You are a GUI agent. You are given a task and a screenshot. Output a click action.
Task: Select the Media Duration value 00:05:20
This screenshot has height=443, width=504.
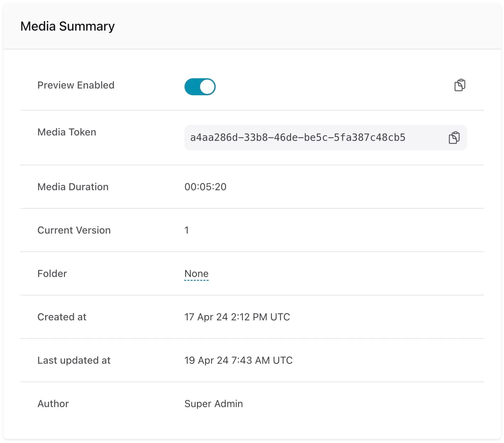[x=205, y=187]
